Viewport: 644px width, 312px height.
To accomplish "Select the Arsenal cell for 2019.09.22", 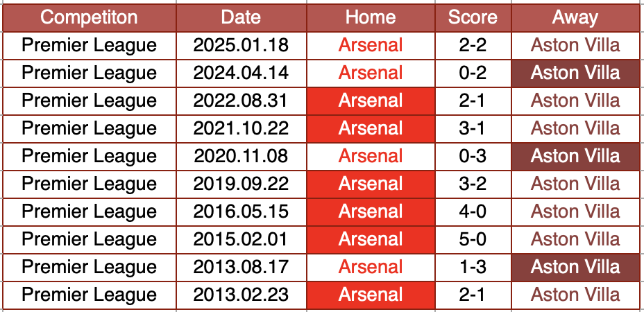I will [x=371, y=184].
